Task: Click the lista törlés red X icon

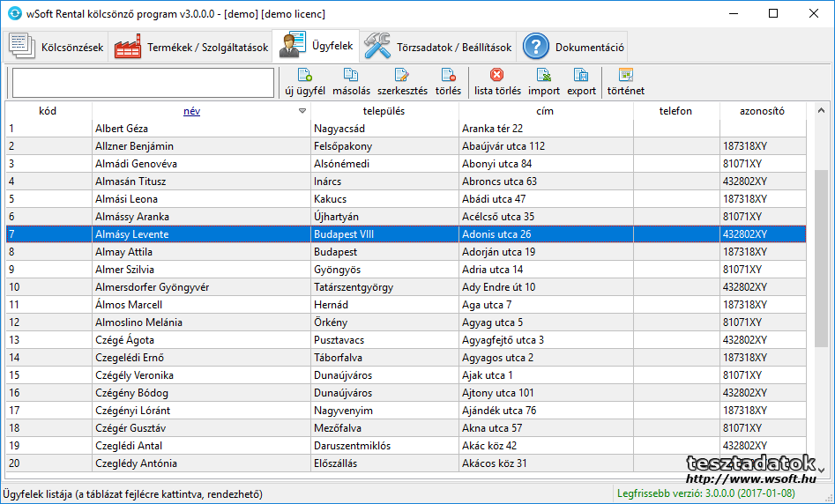Action: pos(496,75)
